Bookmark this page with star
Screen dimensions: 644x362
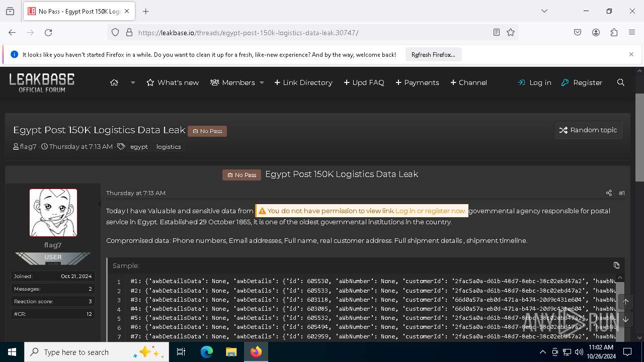coord(511,32)
